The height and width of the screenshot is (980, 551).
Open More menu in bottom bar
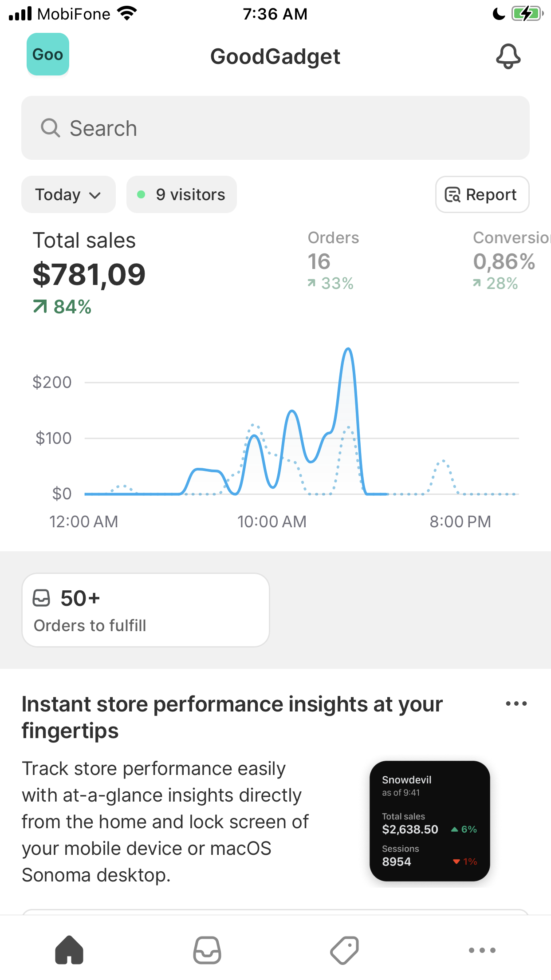(482, 950)
